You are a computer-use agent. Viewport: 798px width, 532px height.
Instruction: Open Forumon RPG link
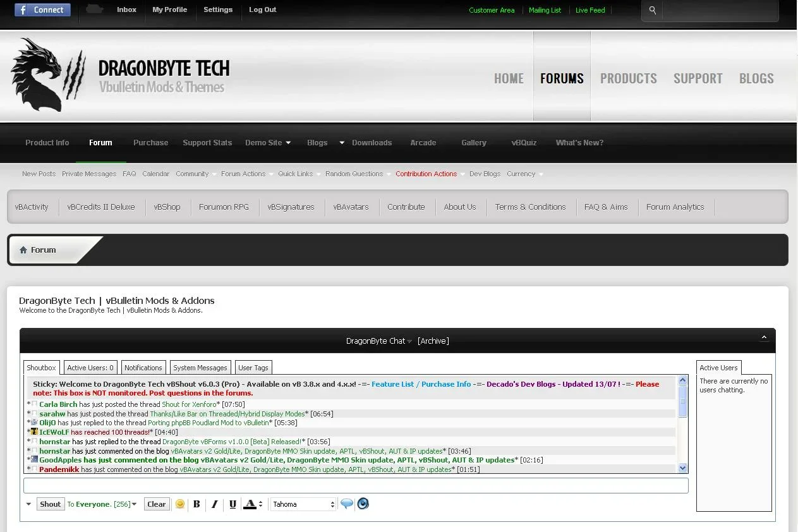(224, 207)
